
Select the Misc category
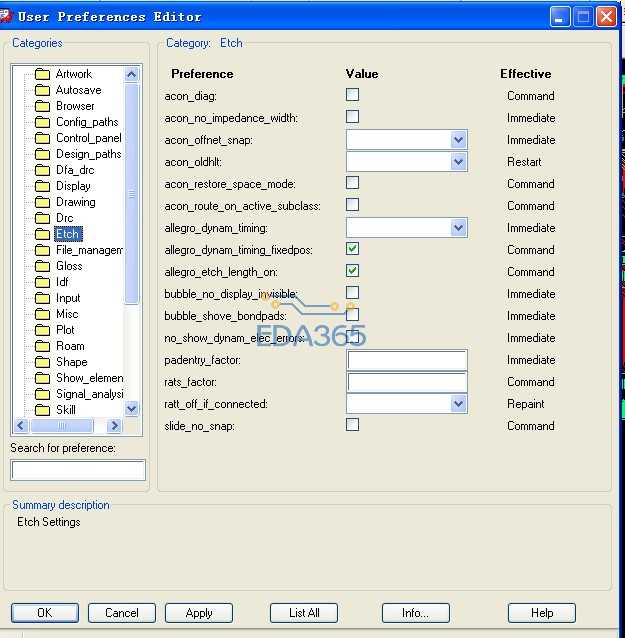click(67, 314)
